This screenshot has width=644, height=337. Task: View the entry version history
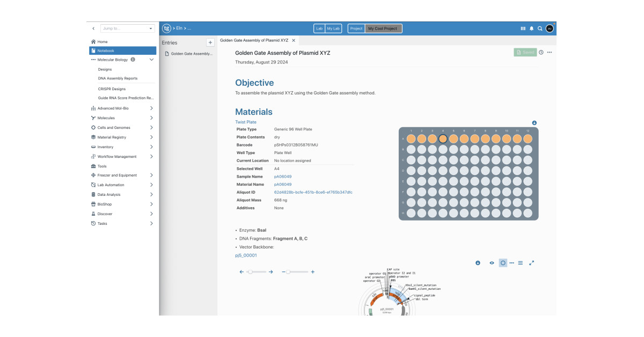541,52
